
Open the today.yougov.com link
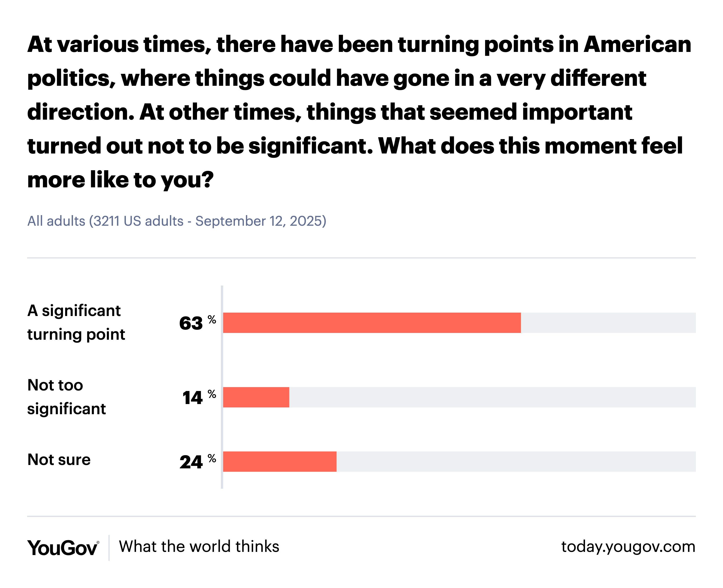pos(628,547)
